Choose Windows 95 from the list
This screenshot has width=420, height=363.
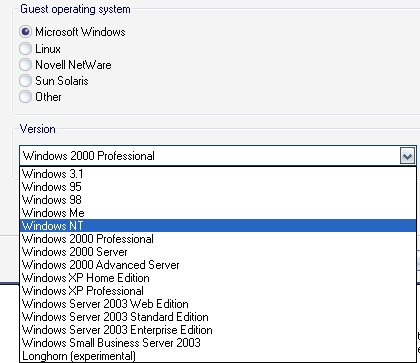pyautogui.click(x=218, y=187)
